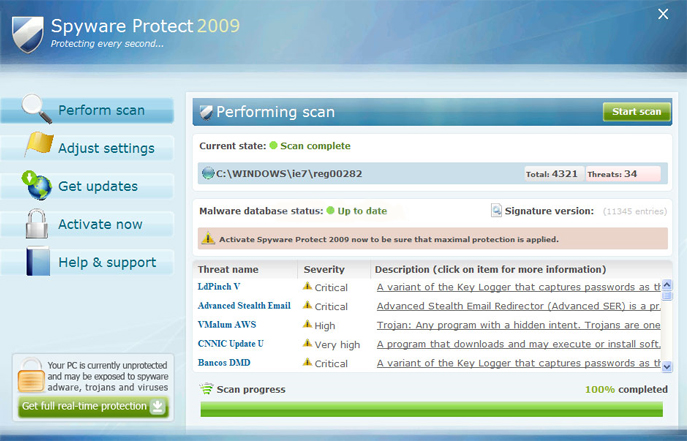Click the globe Get updates icon
This screenshot has height=441, width=687.
pyautogui.click(x=37, y=185)
